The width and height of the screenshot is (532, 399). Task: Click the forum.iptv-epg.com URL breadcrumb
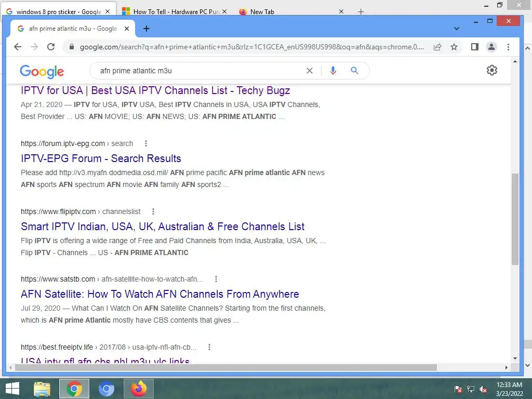77,143
